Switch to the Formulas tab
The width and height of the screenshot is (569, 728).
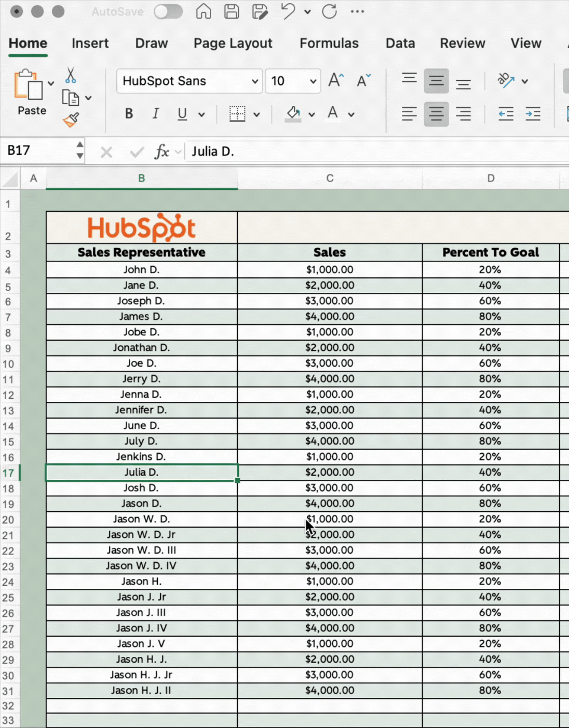329,43
